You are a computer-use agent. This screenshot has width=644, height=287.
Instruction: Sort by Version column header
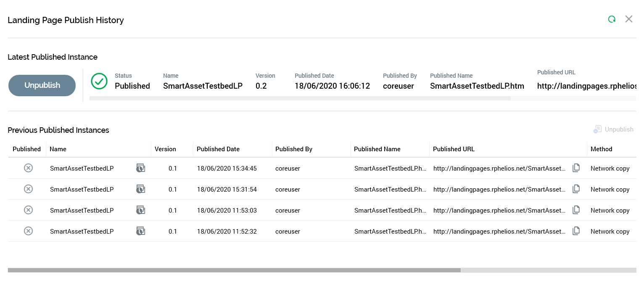[165, 149]
